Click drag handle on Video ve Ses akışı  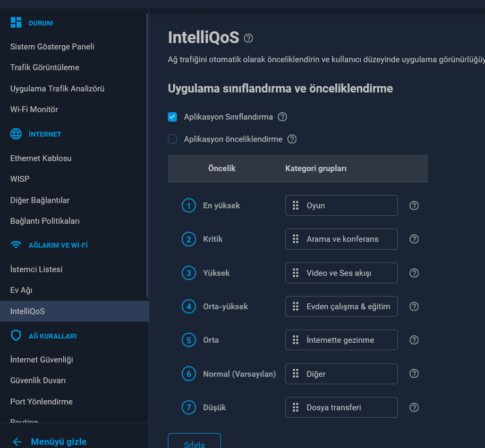[295, 273]
